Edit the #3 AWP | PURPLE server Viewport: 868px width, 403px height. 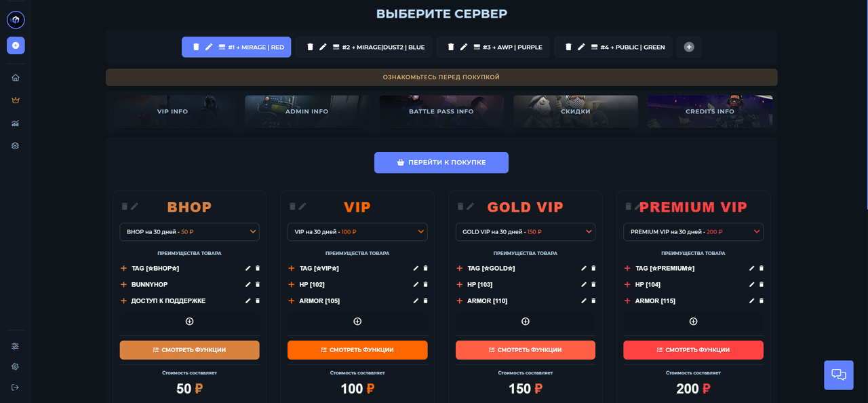[x=464, y=47]
